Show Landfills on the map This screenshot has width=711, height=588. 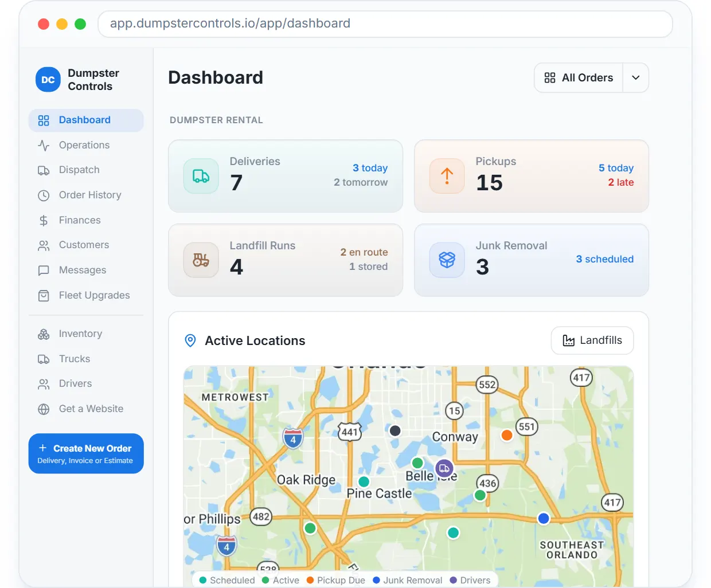click(x=592, y=340)
